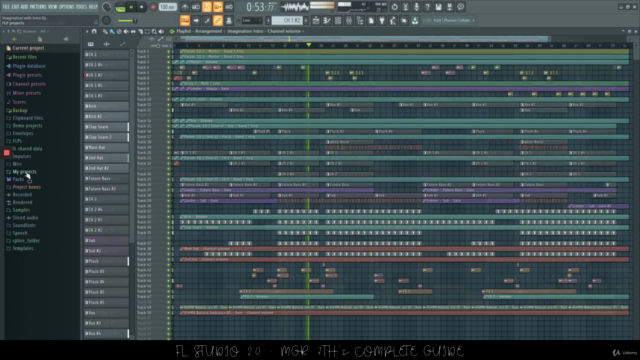640x360 pixels.
Task: Toggle the orange chain-link button
Action: 218,20
